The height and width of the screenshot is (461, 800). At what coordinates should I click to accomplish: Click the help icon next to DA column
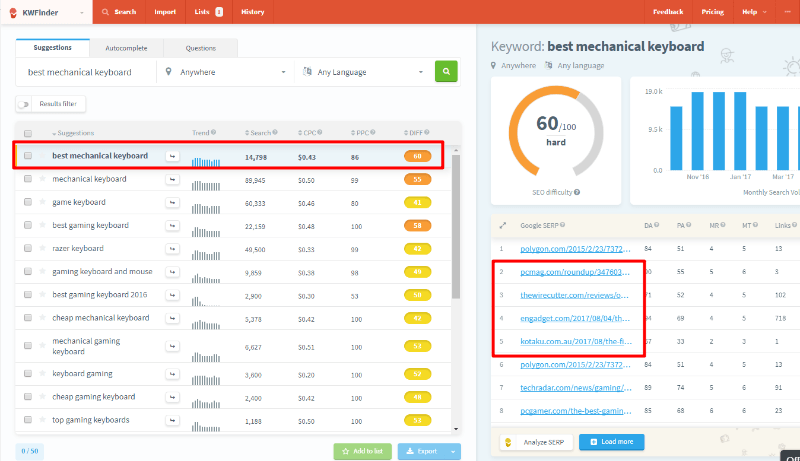click(657, 225)
